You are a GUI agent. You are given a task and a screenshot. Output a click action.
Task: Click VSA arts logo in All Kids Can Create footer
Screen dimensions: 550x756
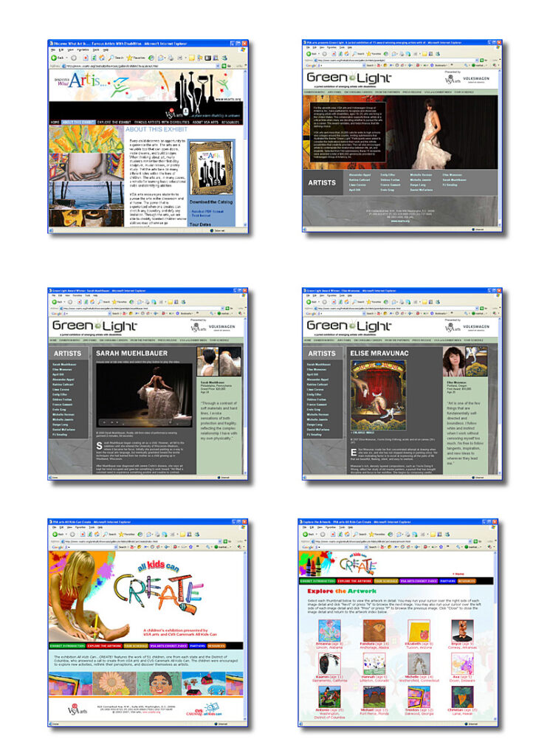[x=77, y=710]
